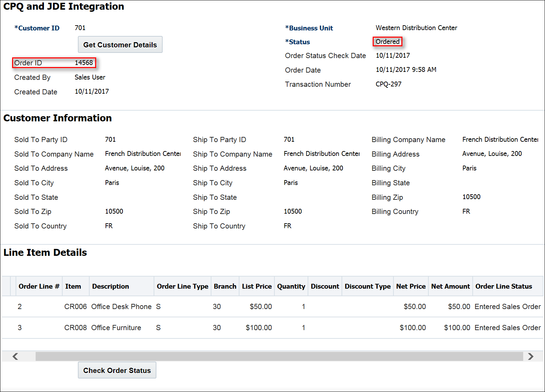Click the Item column header
545x392 pixels.
pos(73,286)
